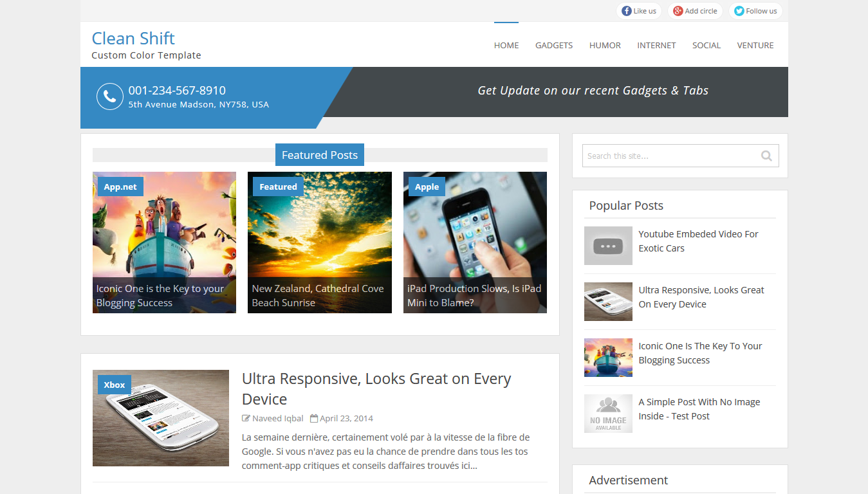
Task: Open the App.net category label
Action: (120, 187)
